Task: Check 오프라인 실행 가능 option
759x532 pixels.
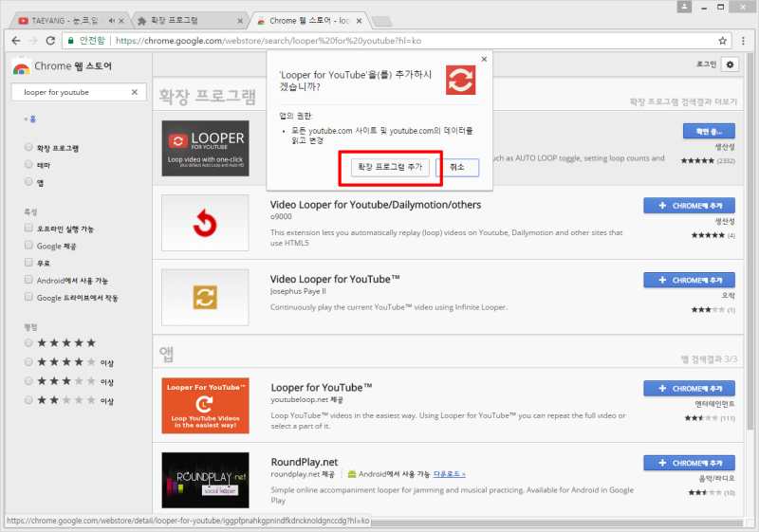Action: coord(28,228)
